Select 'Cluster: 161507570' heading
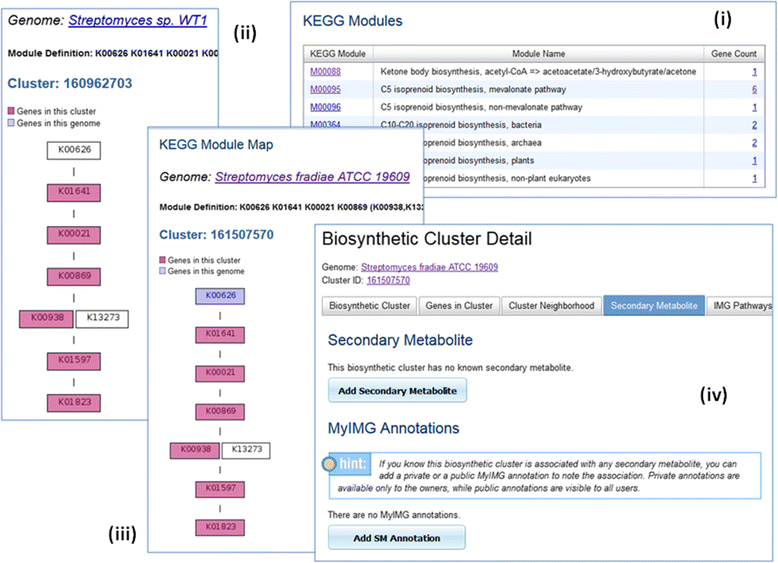This screenshot has height=563, width=778. (216, 235)
